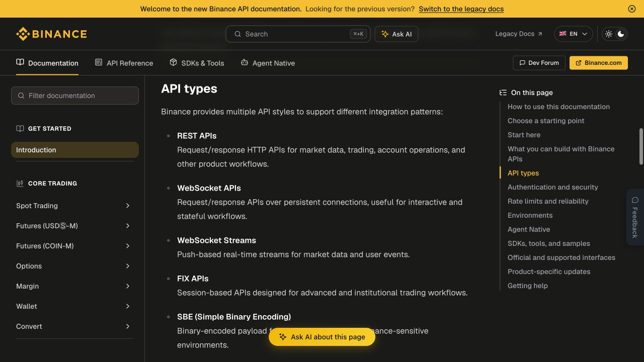Click the Dev Forum chat icon
Image resolution: width=644 pixels, height=362 pixels.
click(522, 63)
